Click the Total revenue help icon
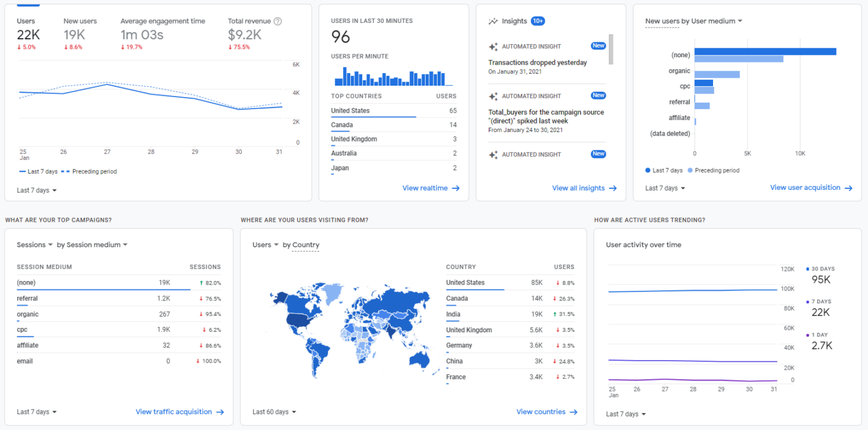The width and height of the screenshot is (868, 430). [x=278, y=21]
